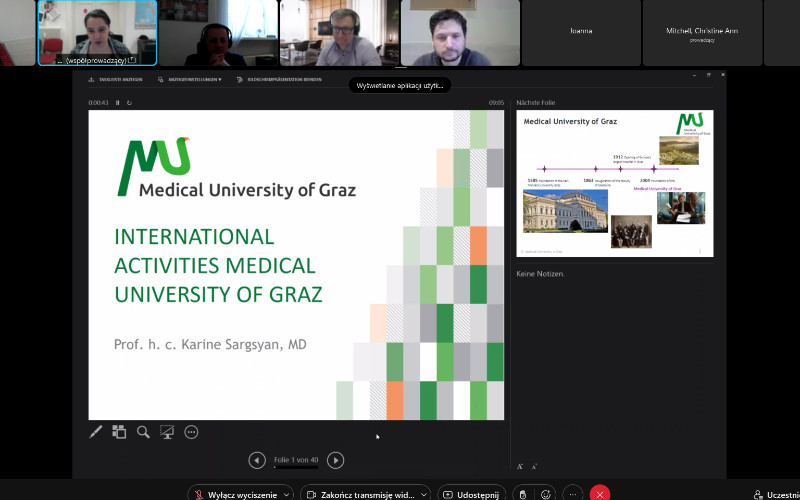Click the next slide preview thumbnail
The height and width of the screenshot is (500, 800).
[x=614, y=183]
